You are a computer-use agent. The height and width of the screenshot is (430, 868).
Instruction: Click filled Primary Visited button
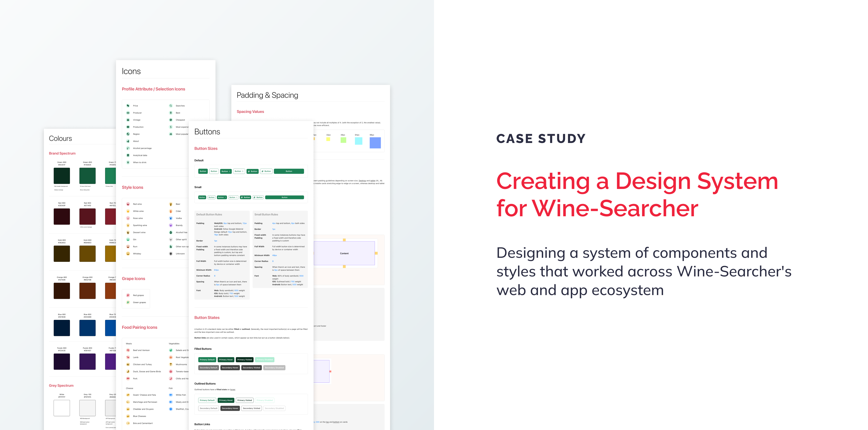(x=244, y=360)
